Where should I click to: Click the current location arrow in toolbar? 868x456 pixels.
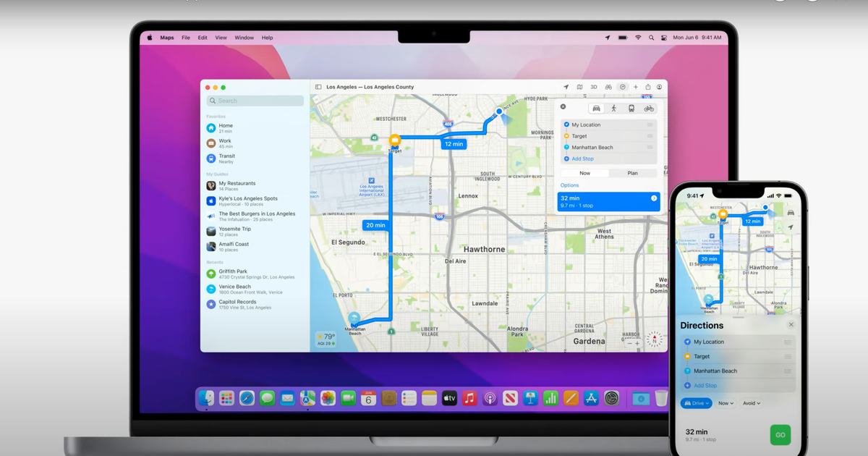tap(566, 87)
